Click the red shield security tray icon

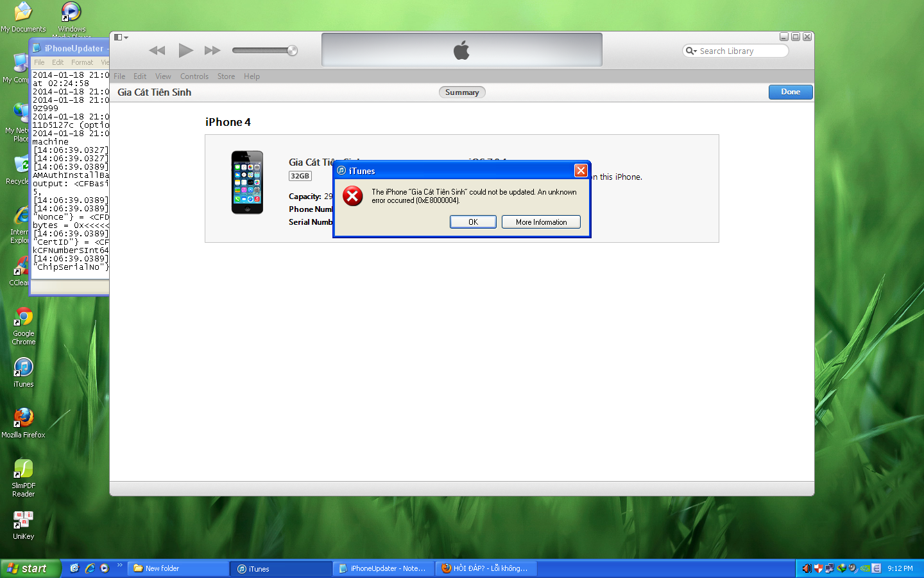818,568
